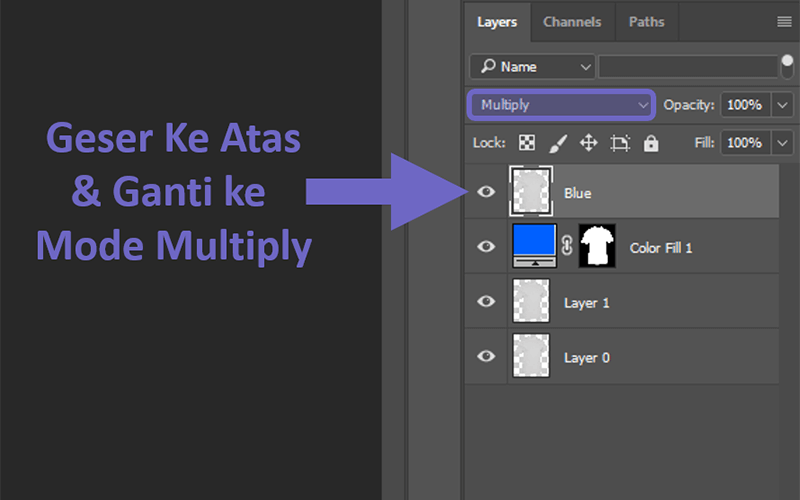Click the Fill 100% value field
The image size is (800, 500).
coord(745,143)
